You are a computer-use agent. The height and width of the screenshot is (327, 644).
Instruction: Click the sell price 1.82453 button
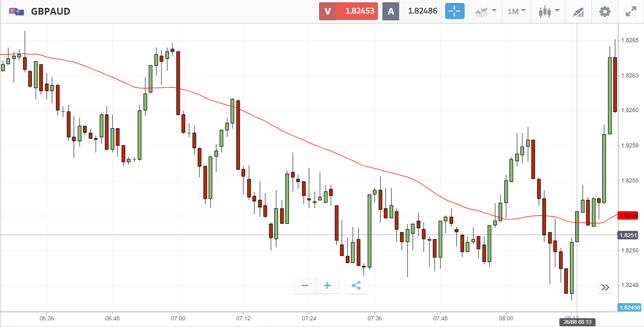pos(348,11)
